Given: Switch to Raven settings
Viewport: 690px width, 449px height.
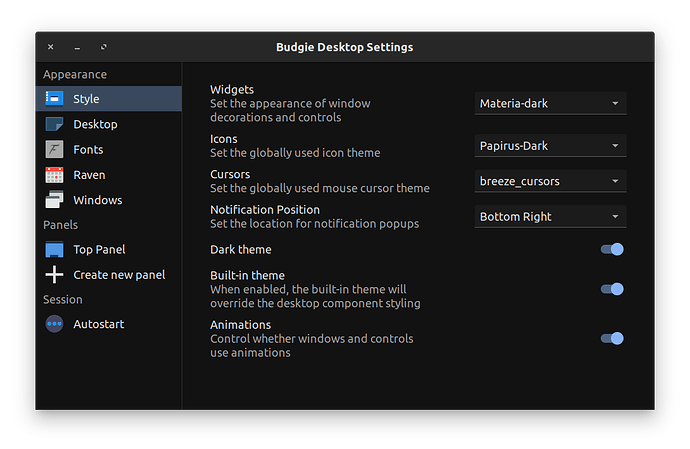Looking at the screenshot, I should [109, 175].
